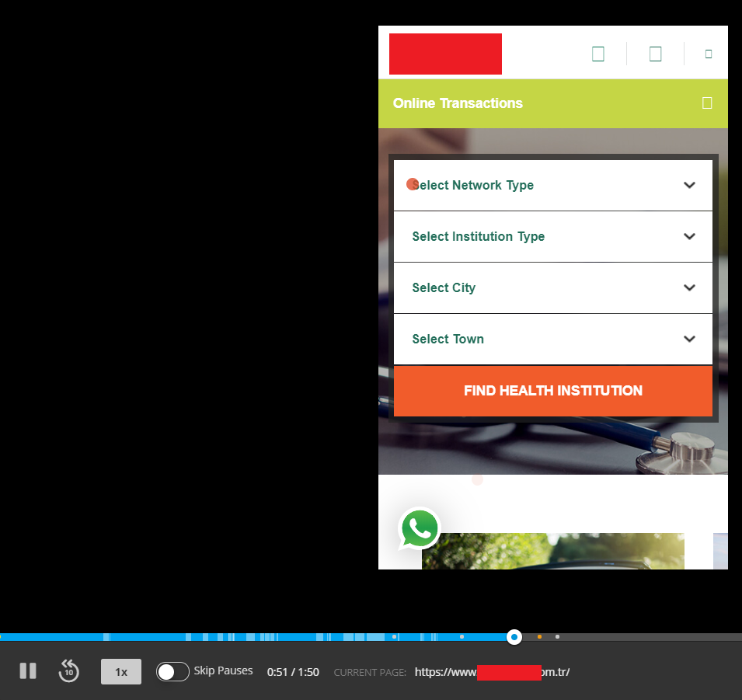Image resolution: width=742 pixels, height=700 pixels.
Task: Pause the session replay playback
Action: (x=28, y=670)
